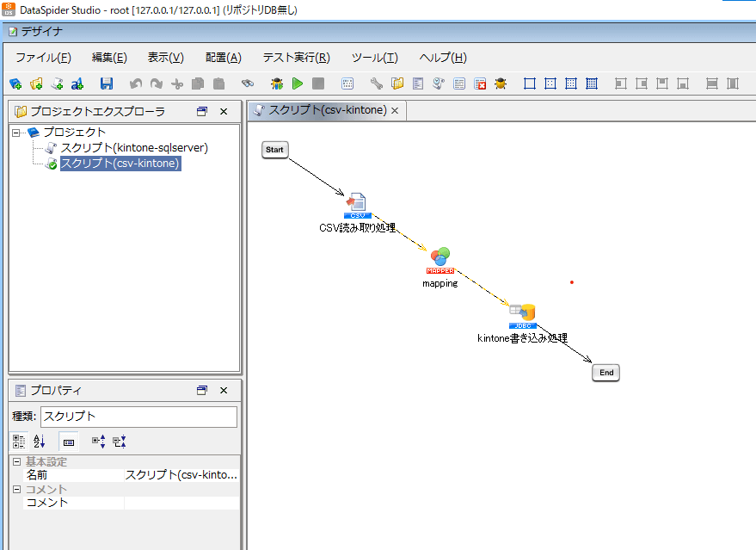Click the first gray alignment icon

[x=621, y=84]
